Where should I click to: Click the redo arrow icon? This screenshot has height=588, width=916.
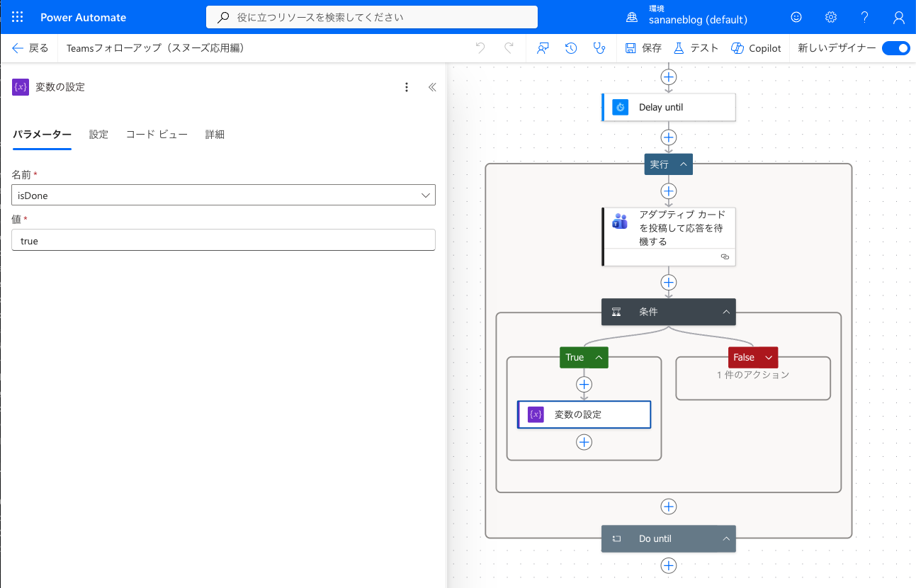(x=509, y=48)
